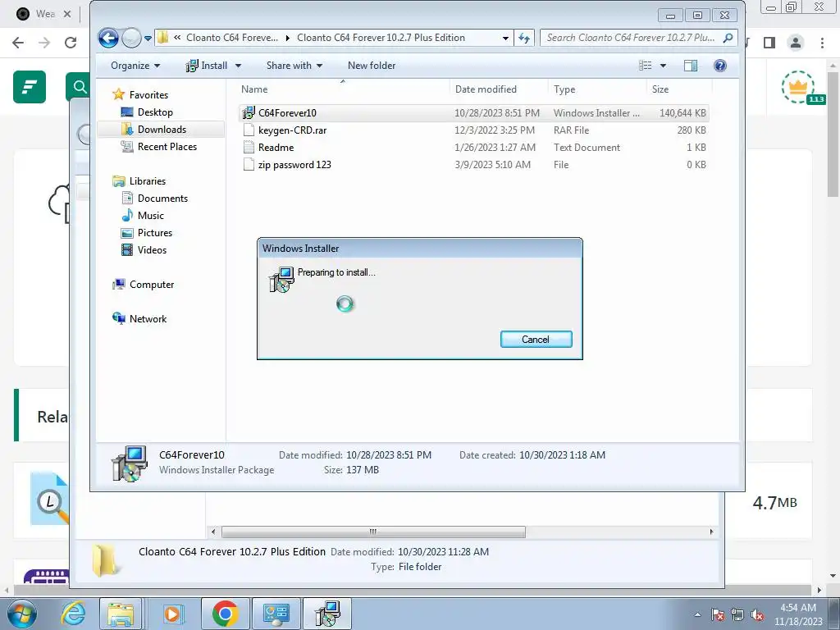Click horizontal scrollbar in background Explorer window
The image size is (840, 630).
point(373,532)
